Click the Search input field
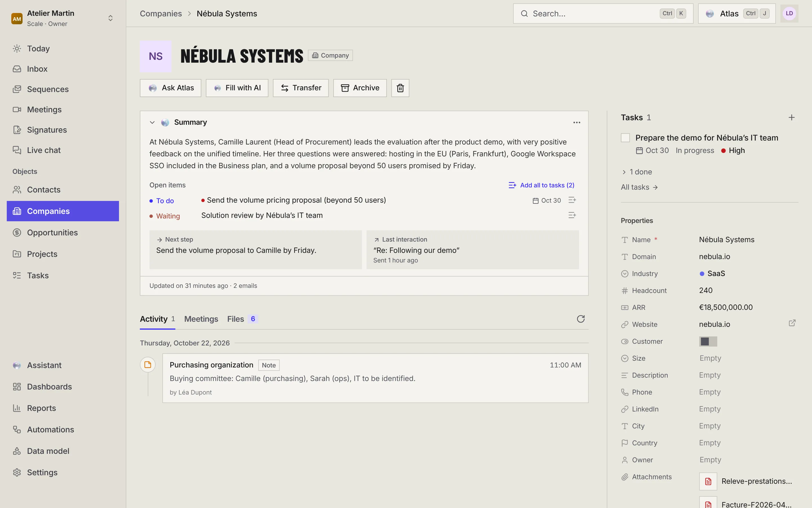812x508 pixels. coord(603,14)
